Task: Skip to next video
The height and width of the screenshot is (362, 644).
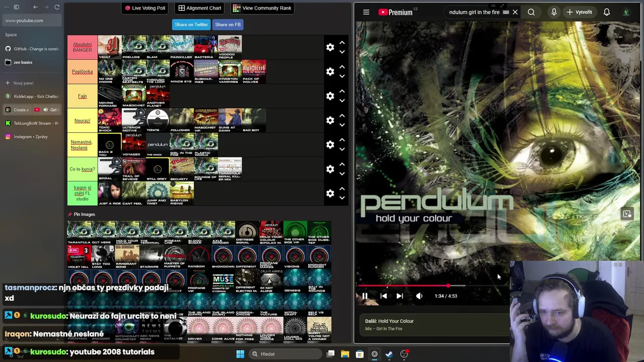Action: [x=399, y=296]
